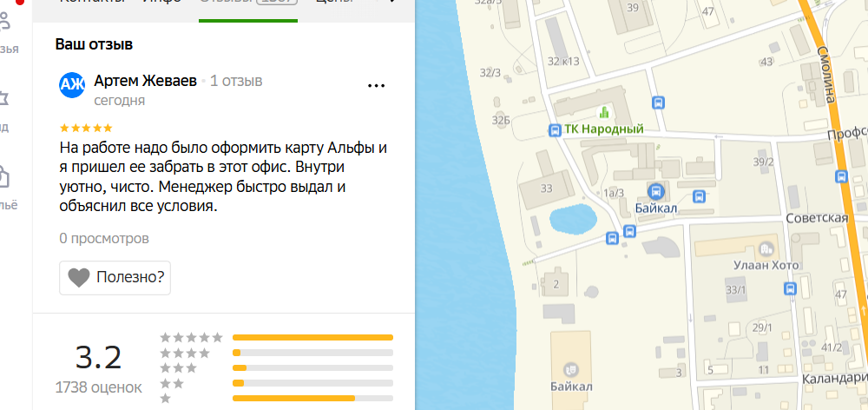
Task: Select the bus stop on the street north of ТК Народный
Action: click(658, 102)
